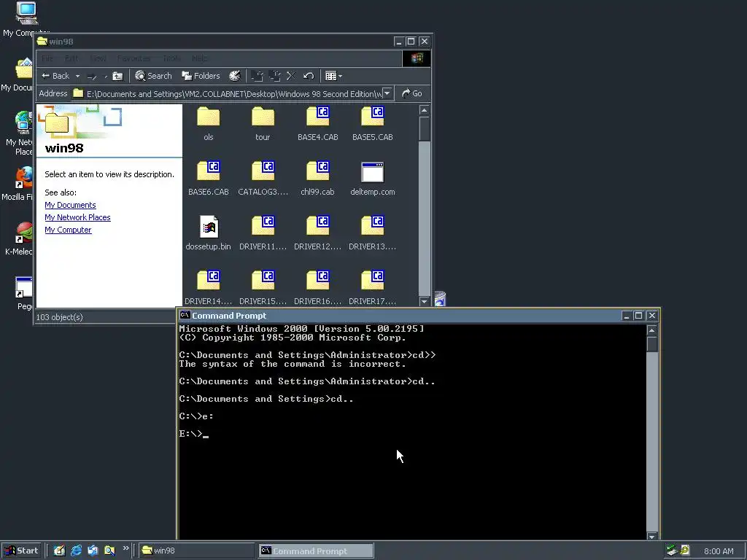This screenshot has width=747, height=560.
Task: Open the View menu in win98 window
Action: [x=98, y=58]
